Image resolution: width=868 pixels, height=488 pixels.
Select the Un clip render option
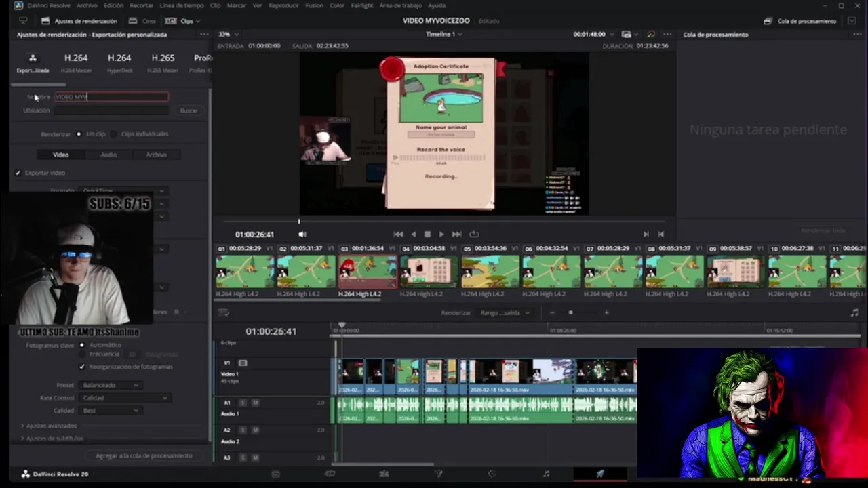pos(79,134)
